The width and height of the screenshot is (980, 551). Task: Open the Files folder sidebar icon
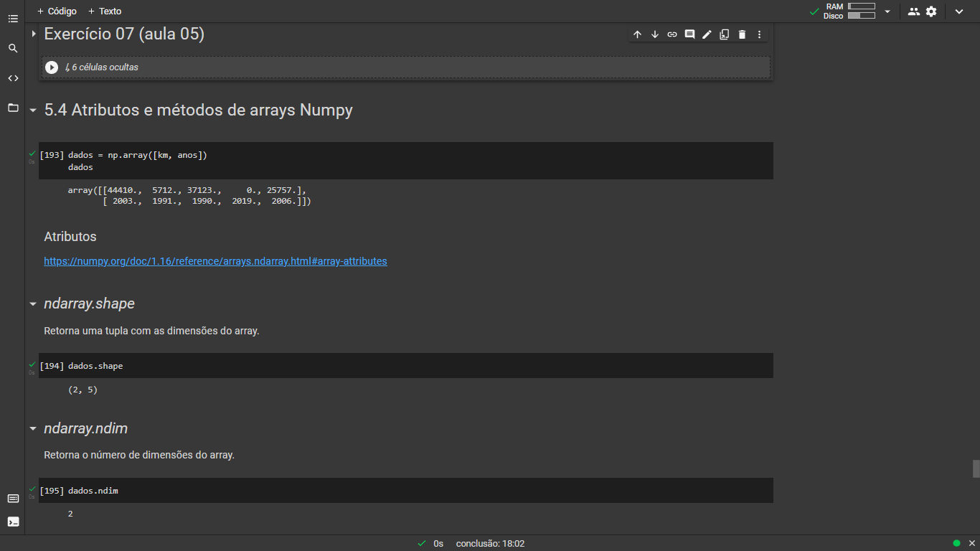pos(13,108)
